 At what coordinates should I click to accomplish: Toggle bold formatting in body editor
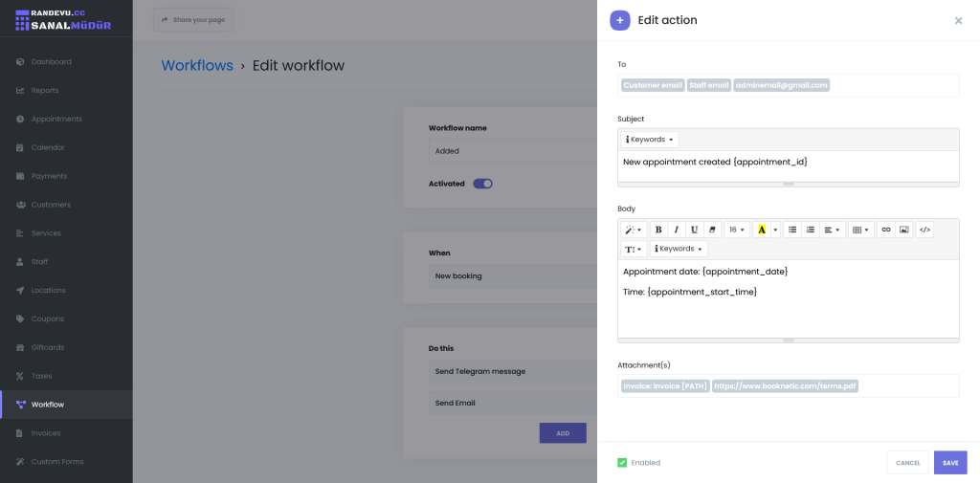coord(658,230)
